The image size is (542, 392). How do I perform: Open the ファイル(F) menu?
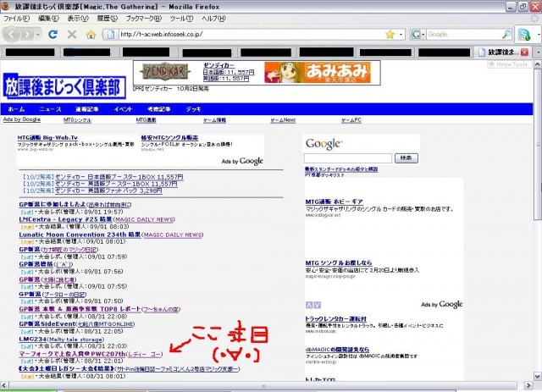(x=16, y=19)
